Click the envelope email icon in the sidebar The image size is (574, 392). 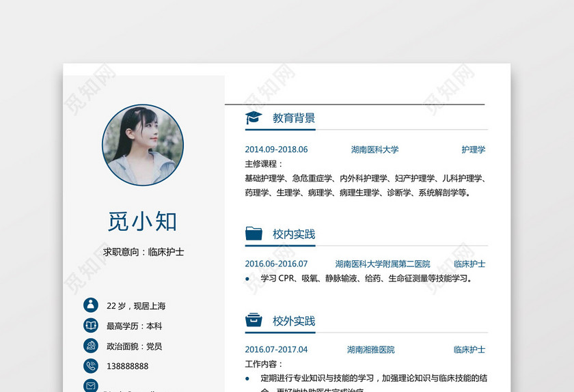point(91,385)
